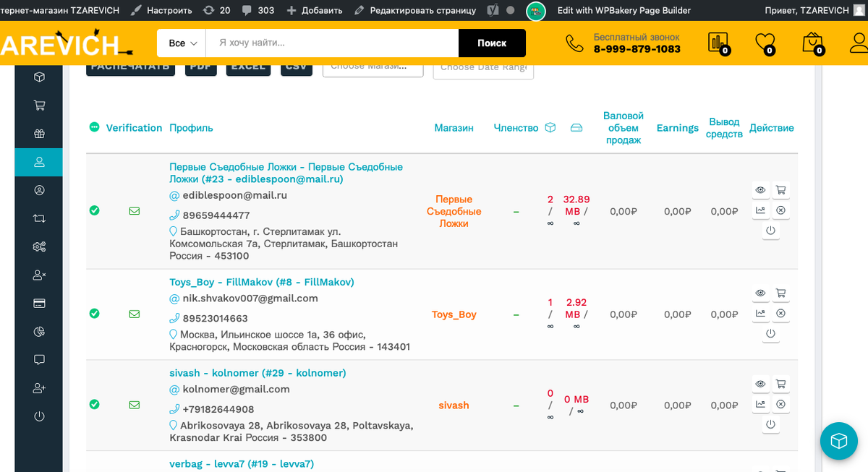Click circled X icon for Первые Съедобные Ложки

[x=780, y=210]
